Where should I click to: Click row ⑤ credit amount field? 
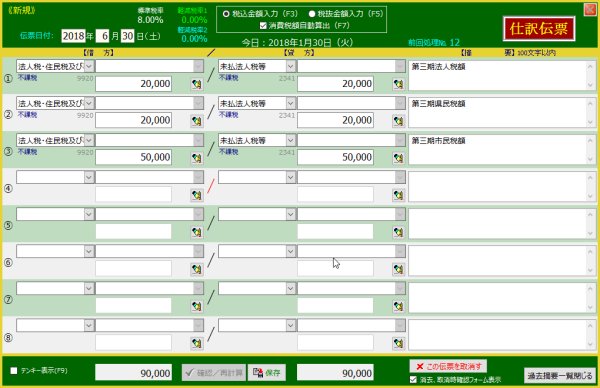[x=335, y=231]
